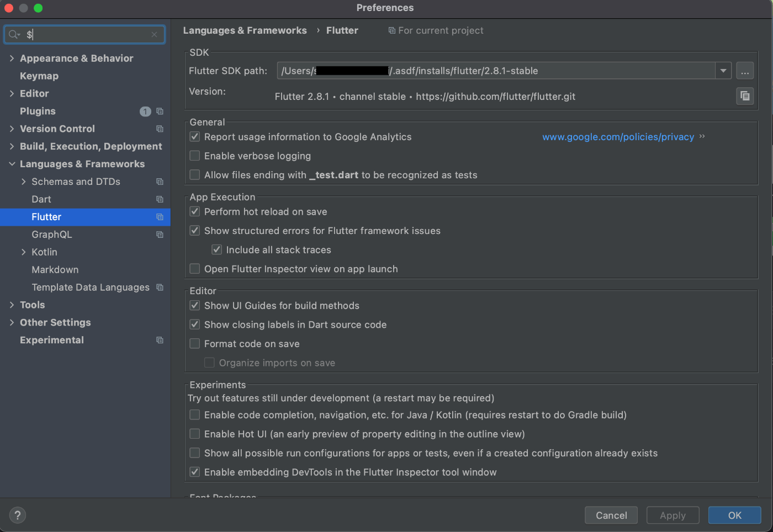Enable verbose logging checkbox
Image resolution: width=773 pixels, height=532 pixels.
click(x=195, y=156)
